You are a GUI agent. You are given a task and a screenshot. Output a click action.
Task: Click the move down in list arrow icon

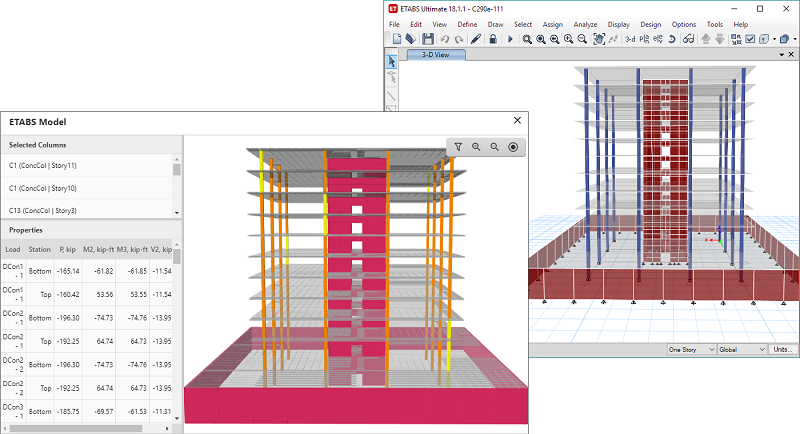(719, 39)
